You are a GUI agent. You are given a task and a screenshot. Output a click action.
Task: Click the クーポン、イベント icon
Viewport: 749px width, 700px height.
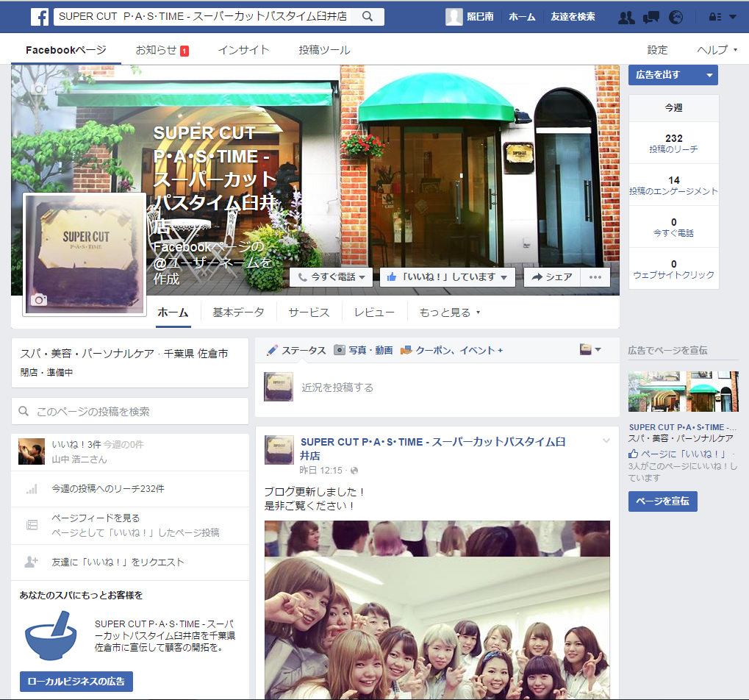(x=406, y=350)
